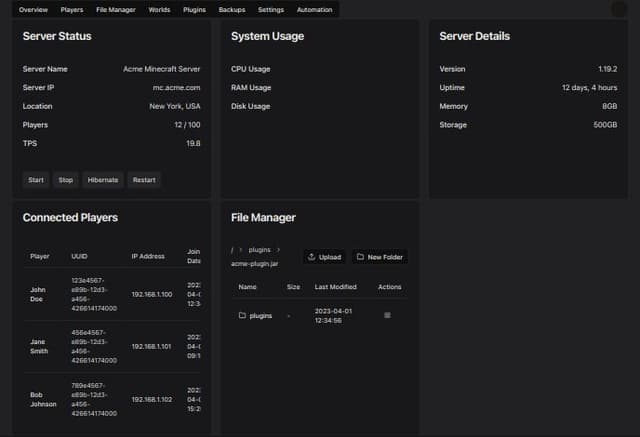Click the UUID column header
This screenshot has width=640, height=437.
click(x=79, y=256)
